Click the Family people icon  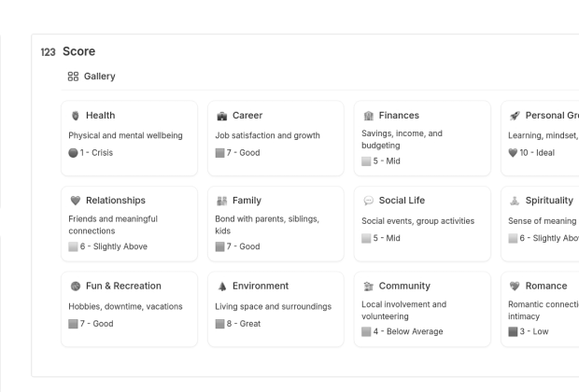[x=221, y=201]
